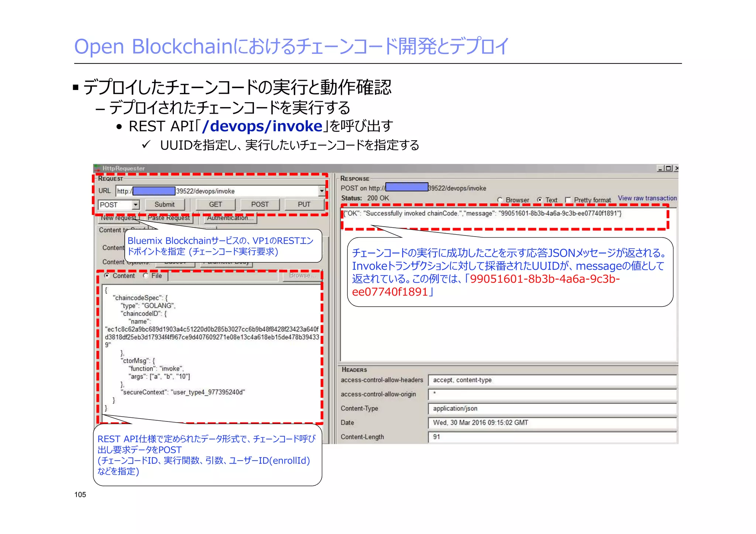Click the POST quick button next to GET
The height and width of the screenshot is (534, 756).
coord(260,204)
